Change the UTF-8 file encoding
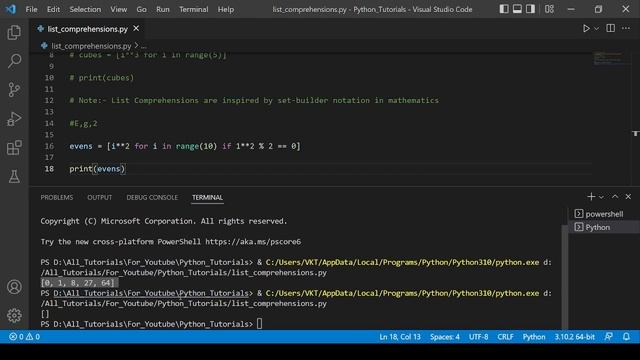 click(x=478, y=337)
